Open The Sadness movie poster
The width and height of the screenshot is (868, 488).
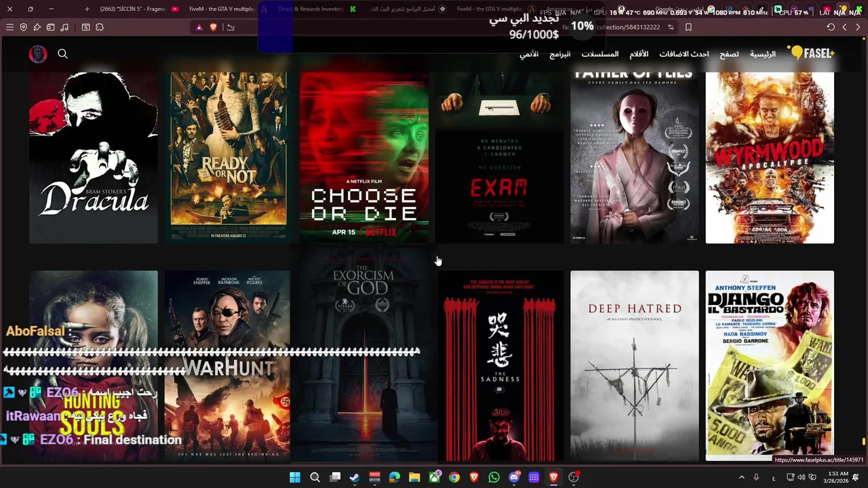[499, 366]
